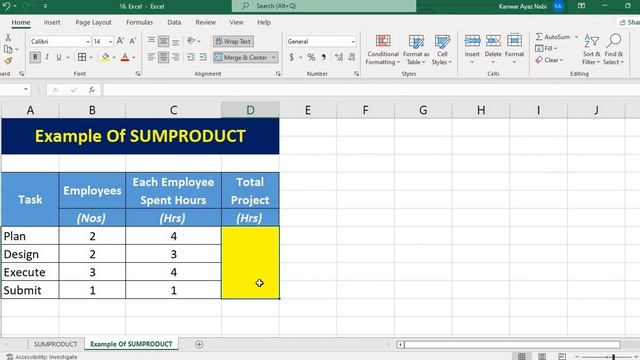Screen dimensions: 640x360
Task: Open Alignment settings dialog launcher
Action: [x=278, y=74]
